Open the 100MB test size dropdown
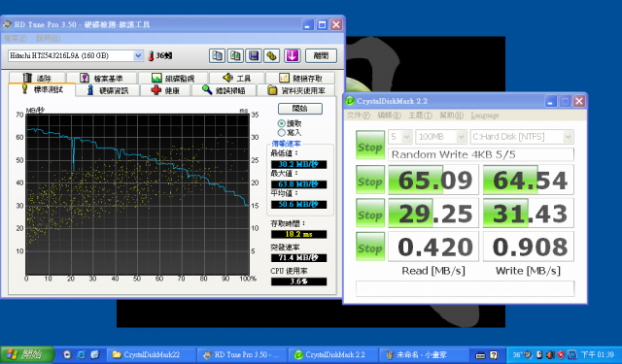 (461, 137)
